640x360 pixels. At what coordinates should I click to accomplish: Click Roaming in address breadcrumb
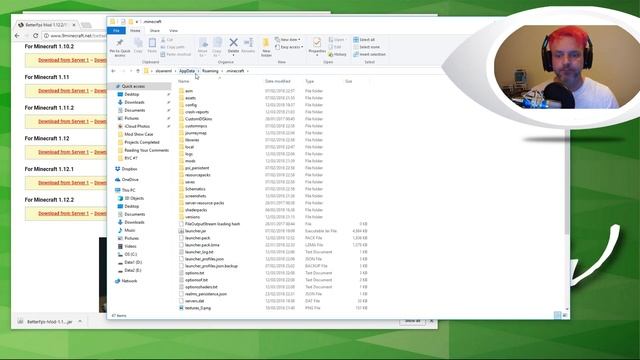pyautogui.click(x=210, y=71)
